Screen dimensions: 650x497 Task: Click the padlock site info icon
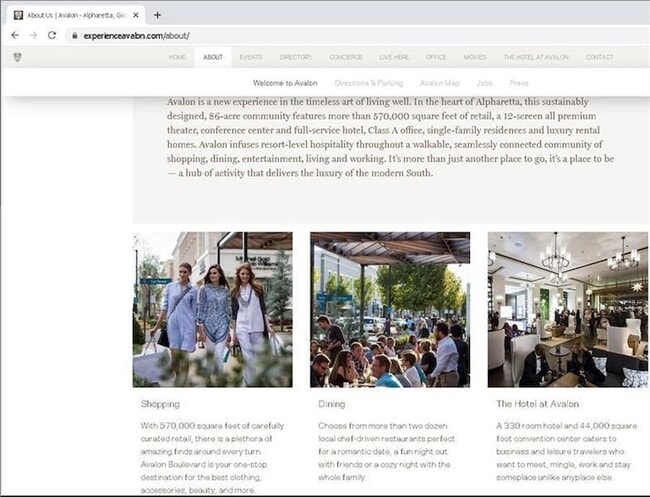coord(75,36)
